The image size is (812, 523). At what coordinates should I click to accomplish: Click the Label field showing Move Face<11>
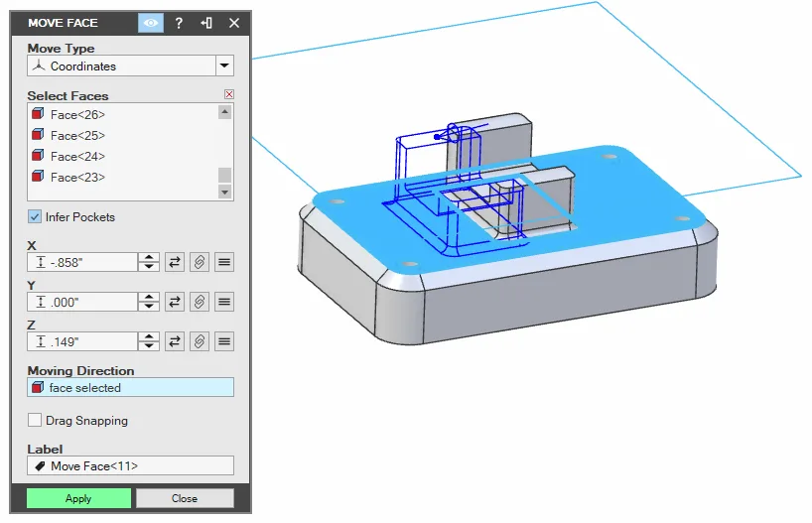pyautogui.click(x=130, y=465)
